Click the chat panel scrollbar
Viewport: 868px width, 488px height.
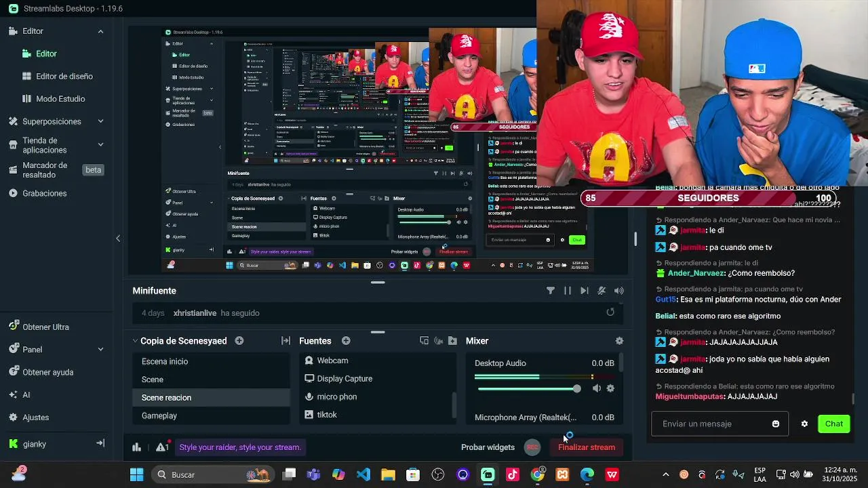click(853, 399)
